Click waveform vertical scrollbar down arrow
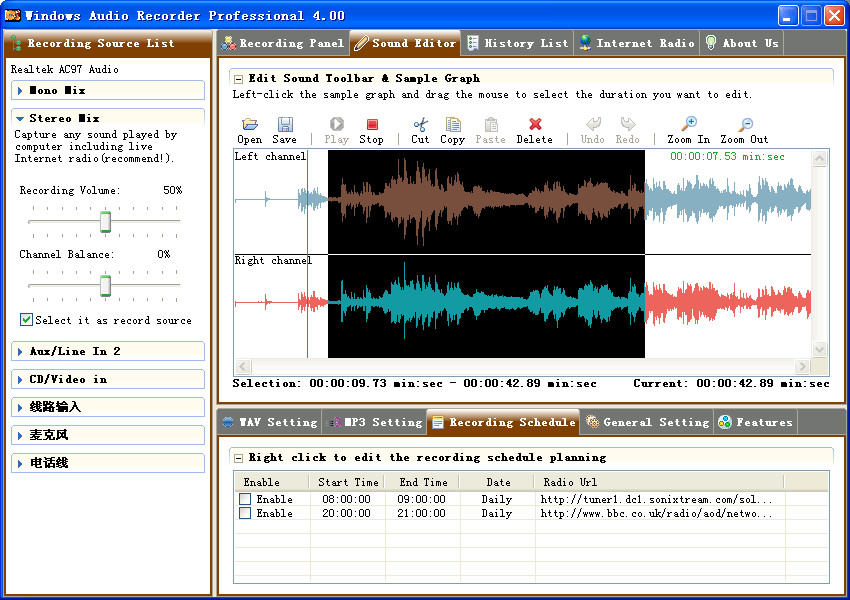 pyautogui.click(x=819, y=350)
